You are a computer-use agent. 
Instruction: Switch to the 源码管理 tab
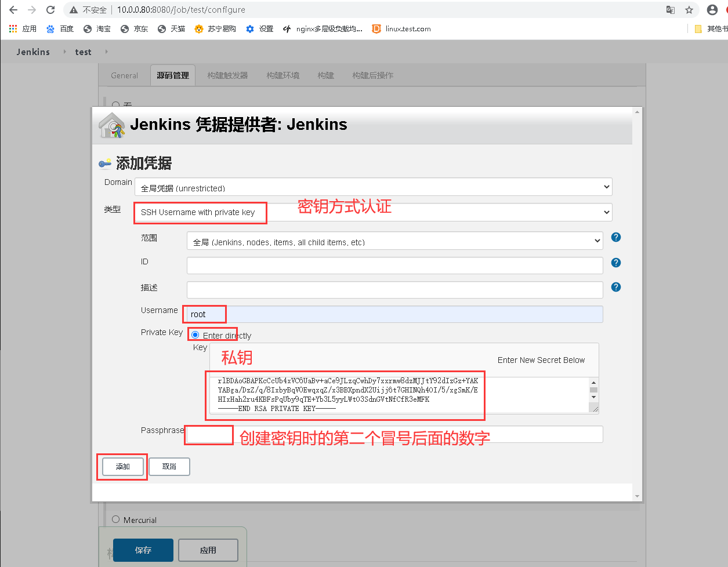tap(173, 75)
